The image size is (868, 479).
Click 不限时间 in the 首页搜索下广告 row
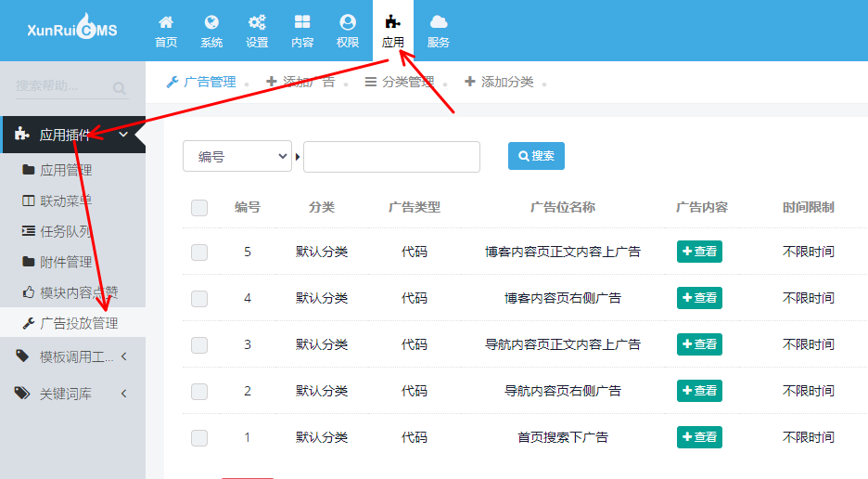[809, 437]
